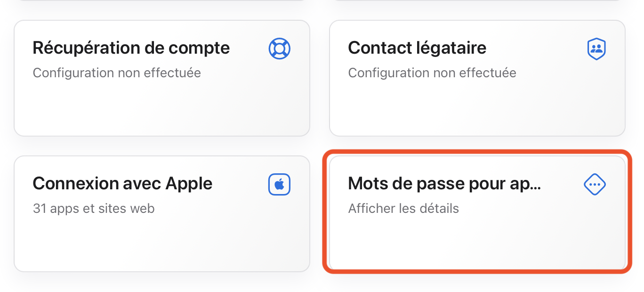Select the Connexion avec Apple heading

122,184
